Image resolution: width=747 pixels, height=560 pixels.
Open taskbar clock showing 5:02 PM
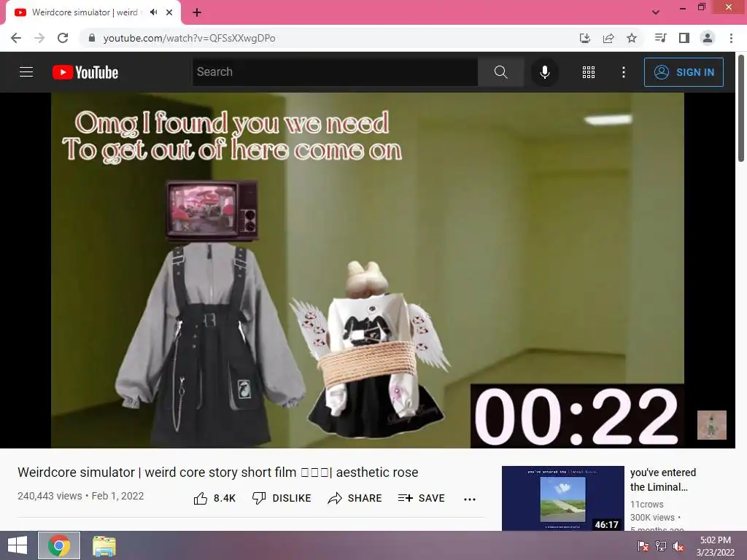715,546
